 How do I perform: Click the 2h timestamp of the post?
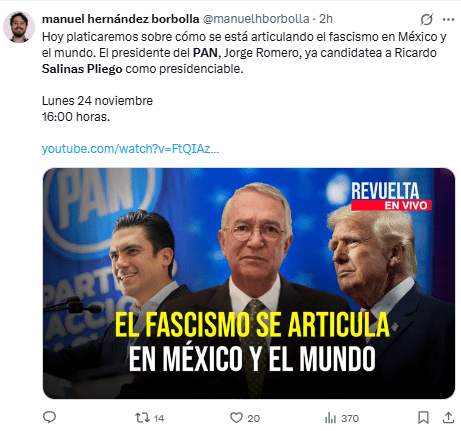pyautogui.click(x=326, y=19)
